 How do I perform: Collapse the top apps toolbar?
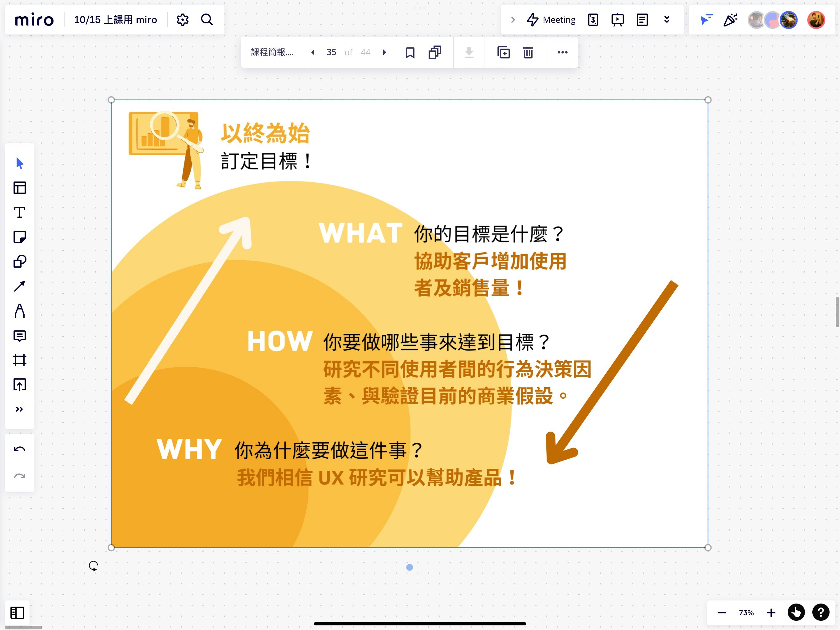[x=667, y=20]
